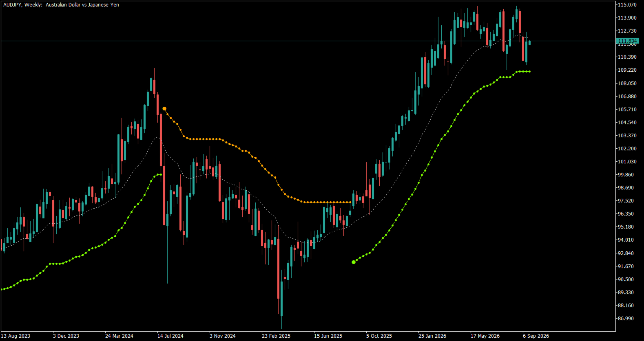Click the 17 May 2026 date label
This screenshot has width=644, height=341.
[485, 336]
